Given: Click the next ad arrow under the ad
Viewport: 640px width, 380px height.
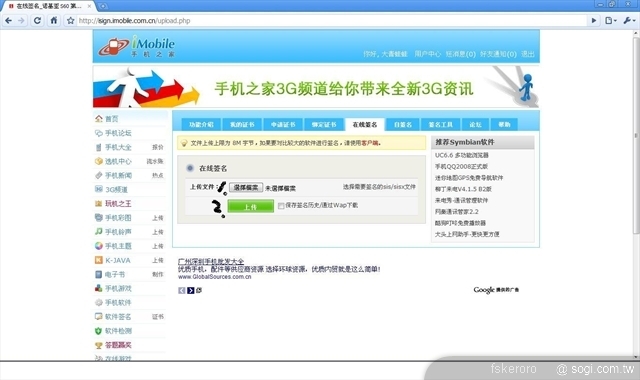Looking at the screenshot, I should [x=190, y=290].
